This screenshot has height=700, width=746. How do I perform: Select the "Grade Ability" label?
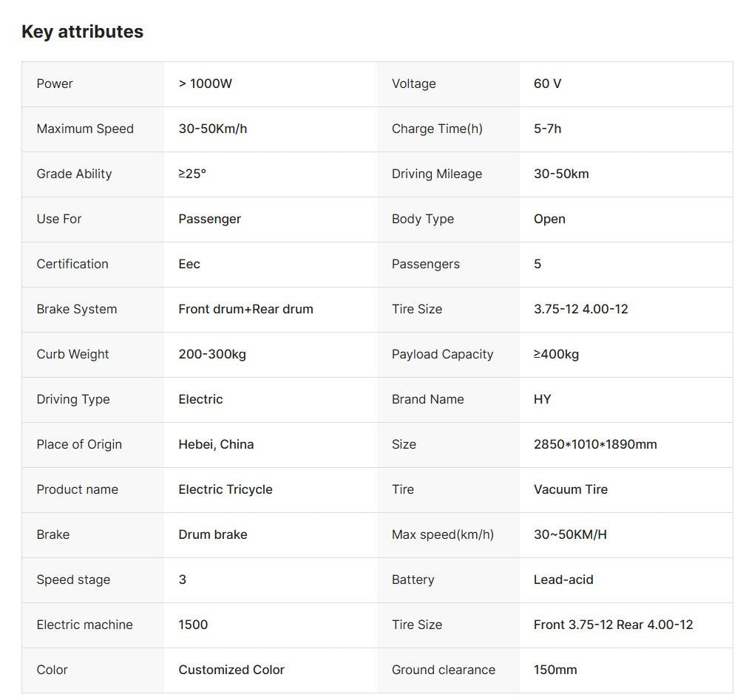tap(74, 174)
